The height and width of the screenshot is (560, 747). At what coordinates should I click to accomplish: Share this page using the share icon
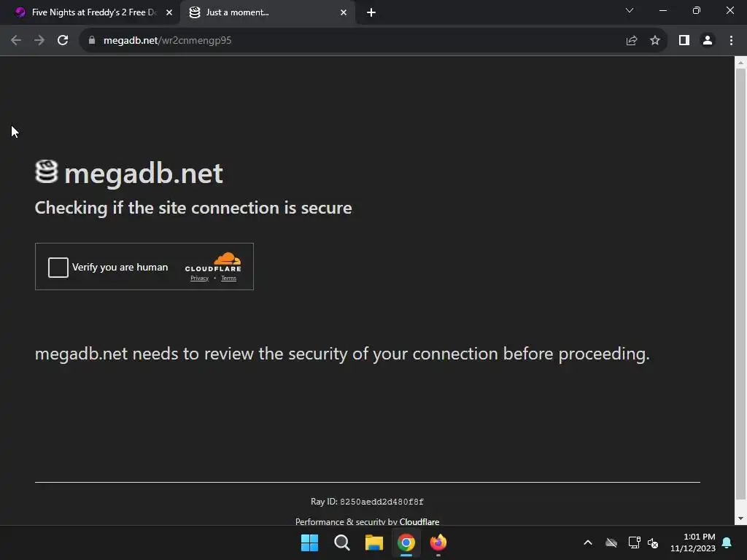[632, 41]
